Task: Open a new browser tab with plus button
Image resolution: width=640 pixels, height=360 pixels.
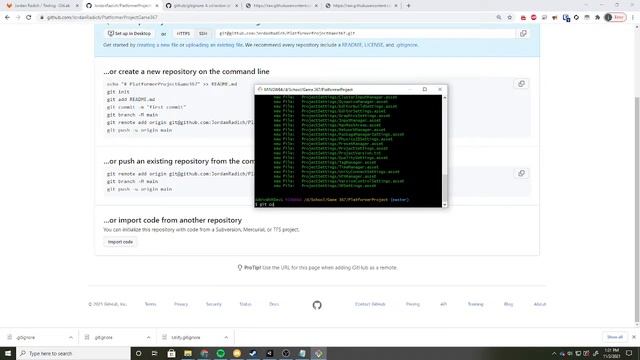Action: click(408, 6)
